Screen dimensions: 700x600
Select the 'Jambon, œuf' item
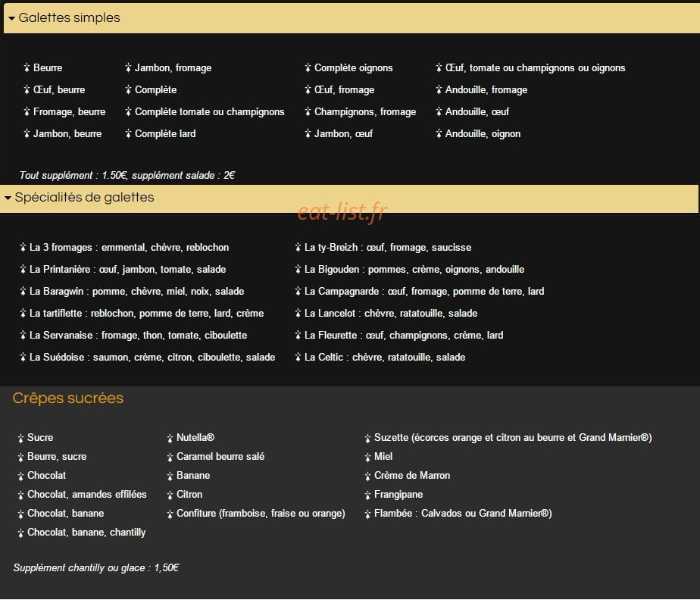pyautogui.click(x=343, y=133)
